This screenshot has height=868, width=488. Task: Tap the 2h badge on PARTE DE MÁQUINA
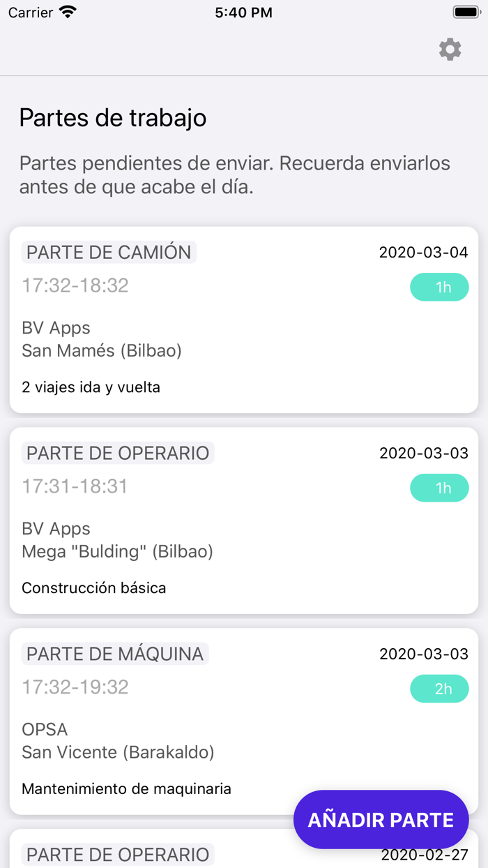click(x=439, y=689)
